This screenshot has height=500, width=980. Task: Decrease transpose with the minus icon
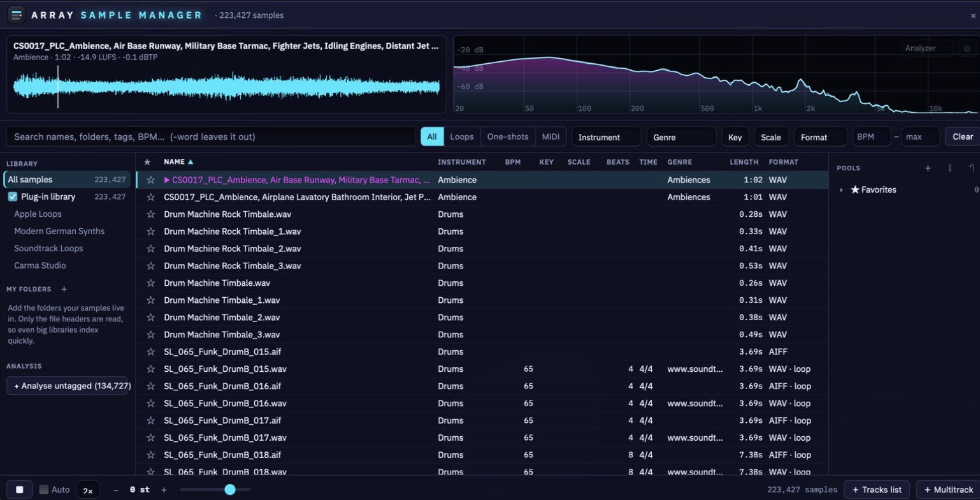[115, 490]
